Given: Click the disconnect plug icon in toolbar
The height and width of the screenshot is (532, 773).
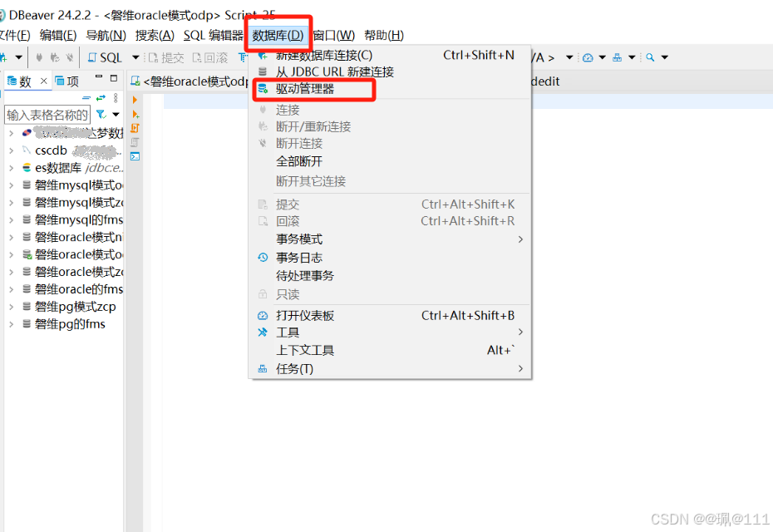Looking at the screenshot, I should [x=70, y=57].
